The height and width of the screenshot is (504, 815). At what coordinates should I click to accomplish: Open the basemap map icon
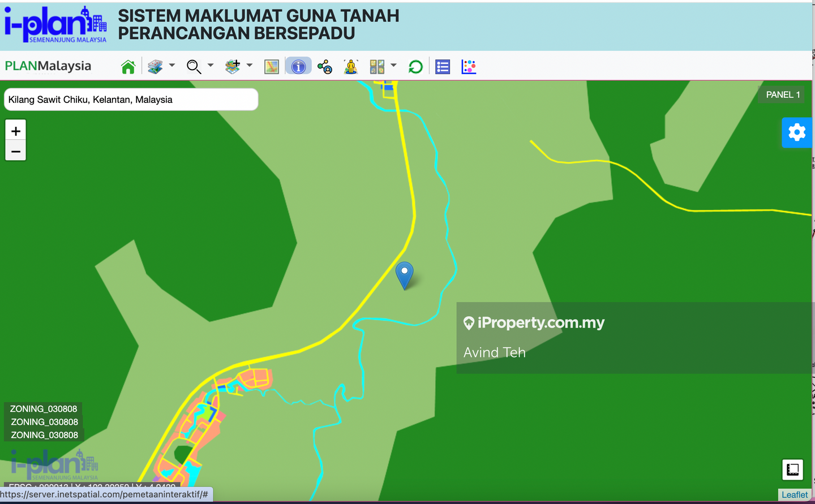click(x=272, y=67)
